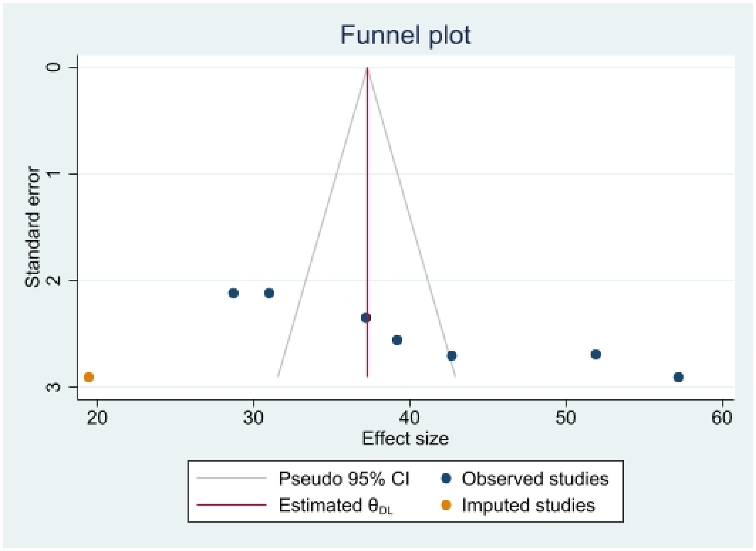Click the gray Pseudo 95% CI legend line sample
The image size is (756, 551).
click(231, 479)
